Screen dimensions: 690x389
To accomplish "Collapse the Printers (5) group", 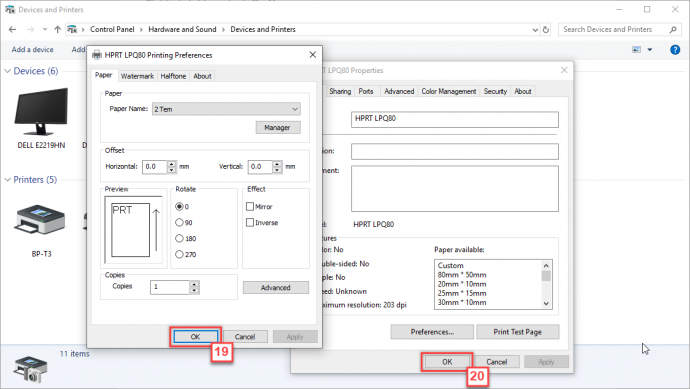I will tap(7, 180).
